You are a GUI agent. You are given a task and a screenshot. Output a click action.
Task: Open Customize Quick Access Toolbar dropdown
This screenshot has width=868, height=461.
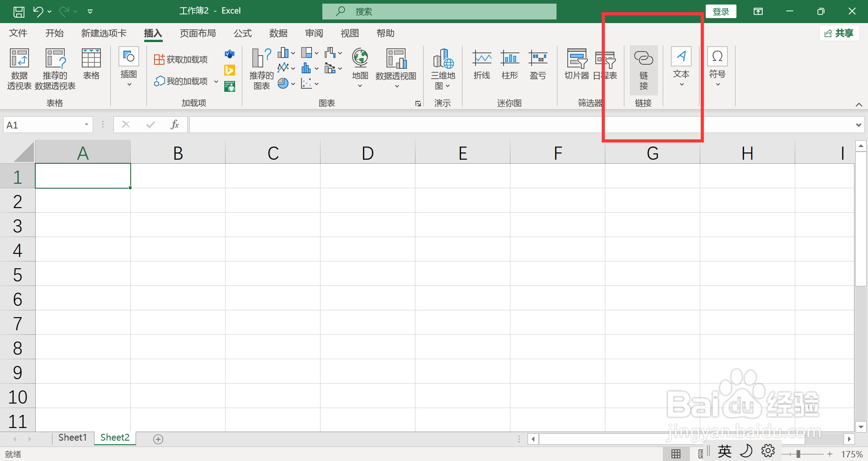(90, 12)
